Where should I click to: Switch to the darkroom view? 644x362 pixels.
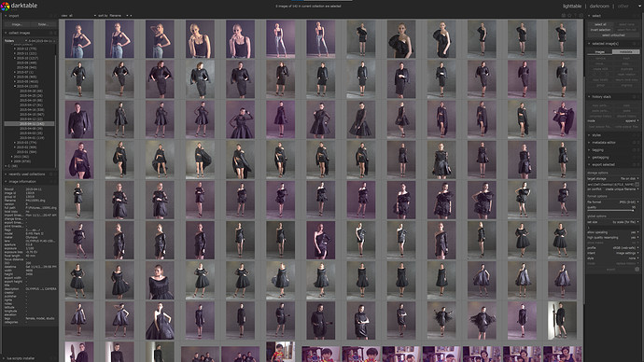[599, 7]
